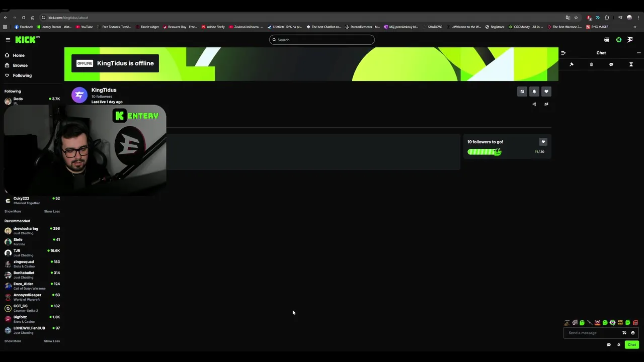This screenshot has height=362, width=644.
Task: Show More under Following list
Action: 13,211
